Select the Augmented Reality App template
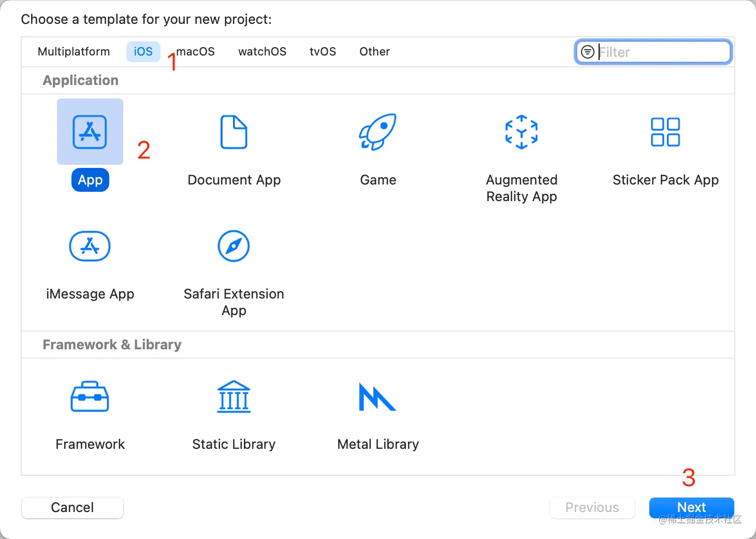Screen dimensions: 756x539 tap(521, 132)
